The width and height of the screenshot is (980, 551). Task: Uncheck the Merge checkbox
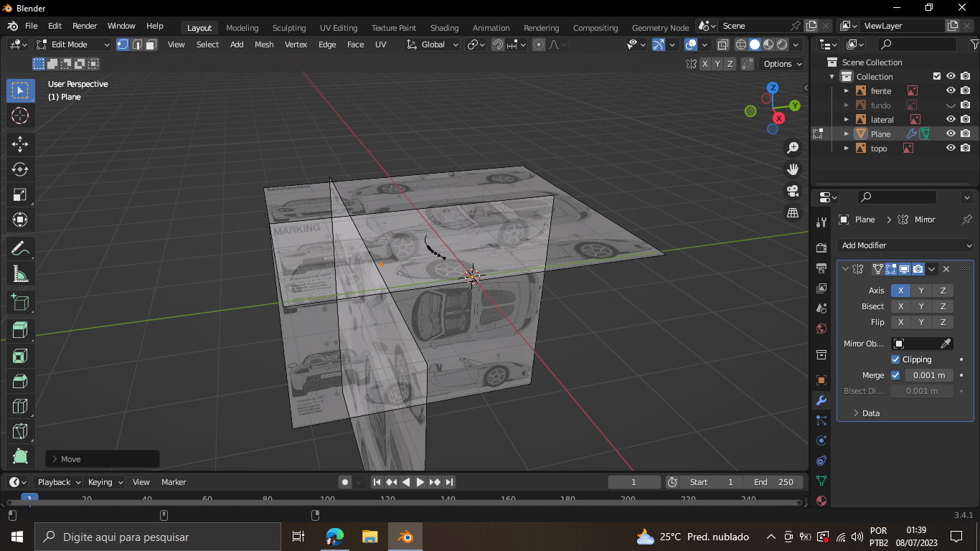pos(895,375)
